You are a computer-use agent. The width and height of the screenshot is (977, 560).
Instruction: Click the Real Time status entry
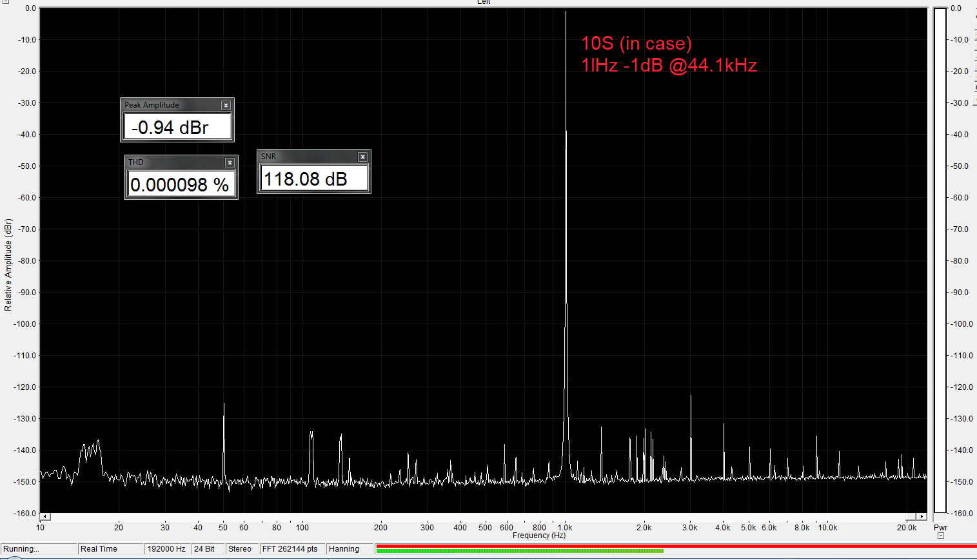coord(111,549)
